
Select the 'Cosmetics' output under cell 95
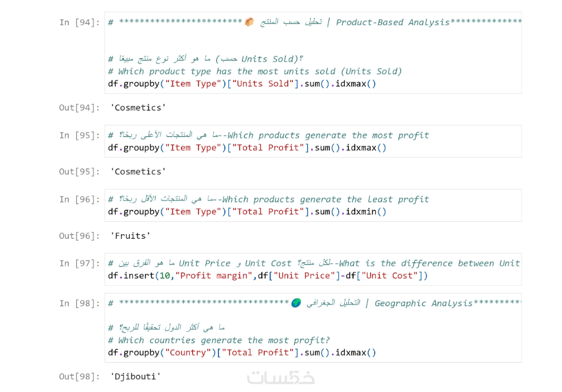pyautogui.click(x=138, y=171)
